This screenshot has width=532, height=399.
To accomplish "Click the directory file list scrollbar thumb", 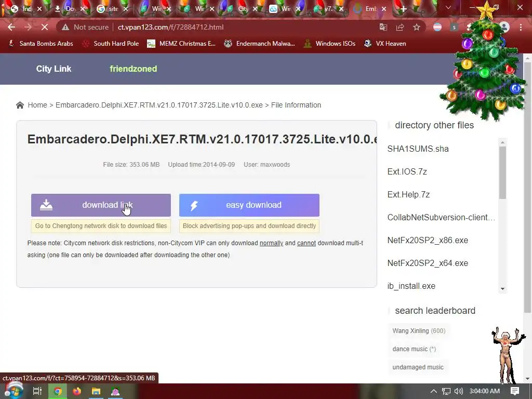I will [503, 172].
